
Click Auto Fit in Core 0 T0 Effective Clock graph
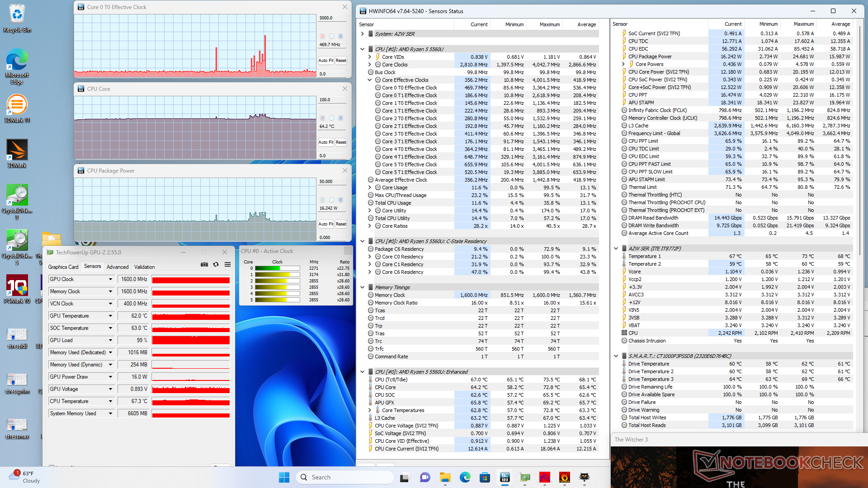[325, 61]
